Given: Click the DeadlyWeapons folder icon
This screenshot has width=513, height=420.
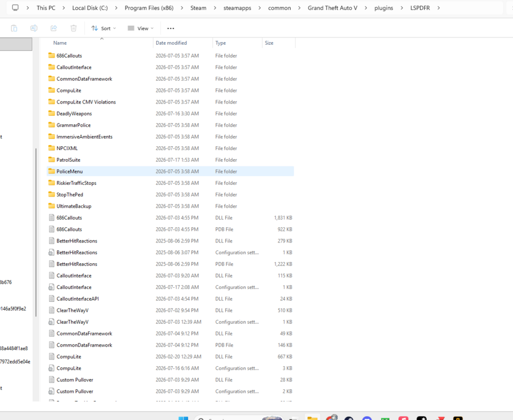Looking at the screenshot, I should (52, 113).
